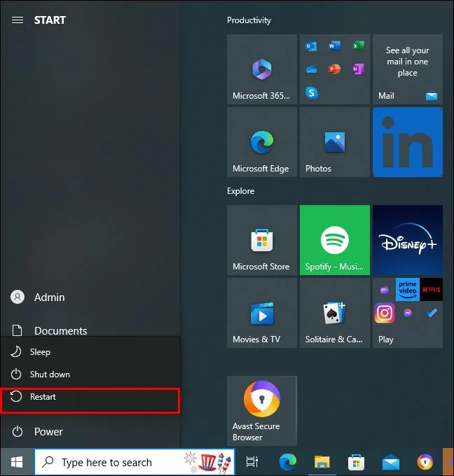Open Netflix in the Play folder
The width and height of the screenshot is (454, 476).
pyautogui.click(x=431, y=290)
